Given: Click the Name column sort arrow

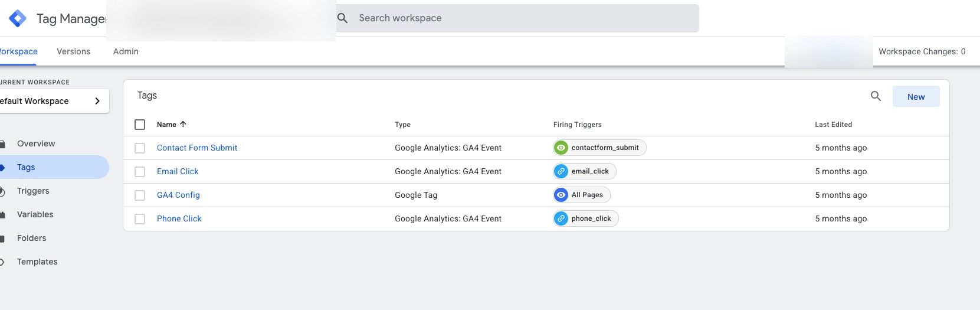Looking at the screenshot, I should 183,124.
